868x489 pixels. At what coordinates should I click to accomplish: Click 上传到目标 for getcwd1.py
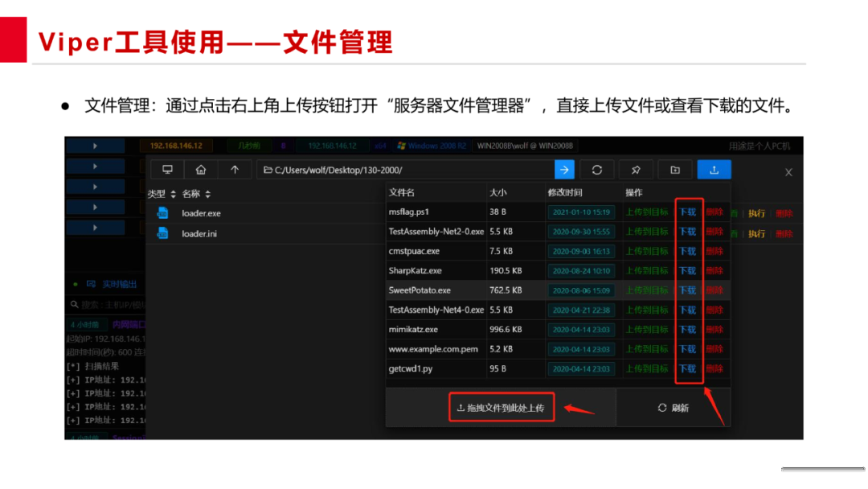pyautogui.click(x=646, y=369)
